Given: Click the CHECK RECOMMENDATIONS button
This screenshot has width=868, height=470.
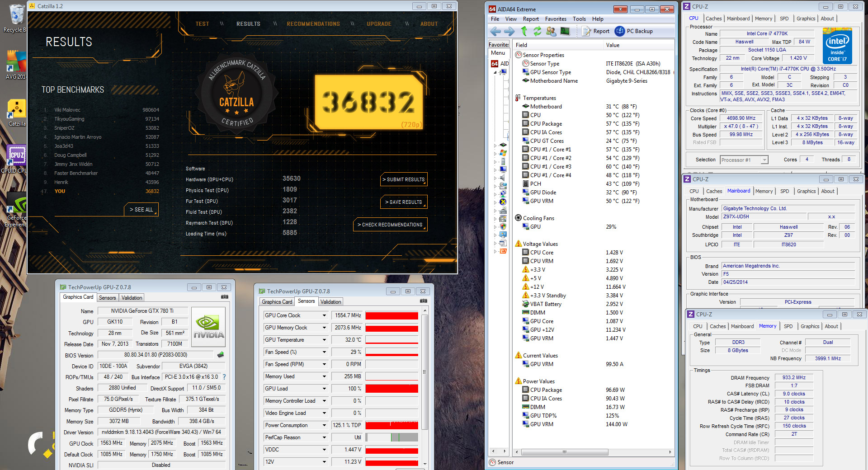Looking at the screenshot, I should [x=390, y=225].
